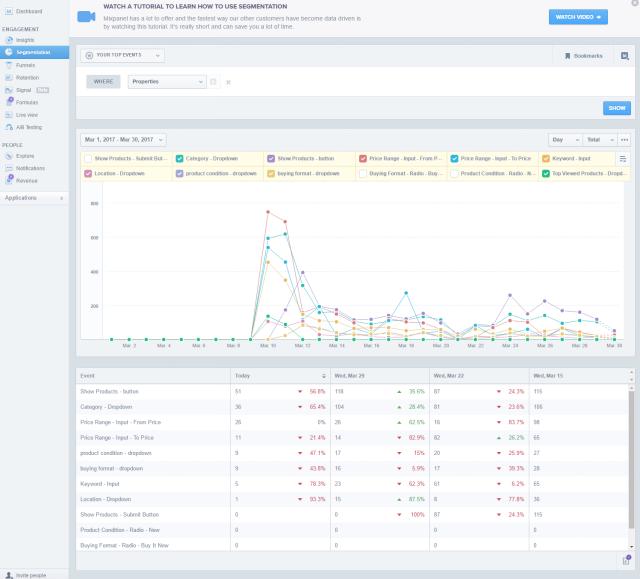Go to Insights in the sidebar

25,40
